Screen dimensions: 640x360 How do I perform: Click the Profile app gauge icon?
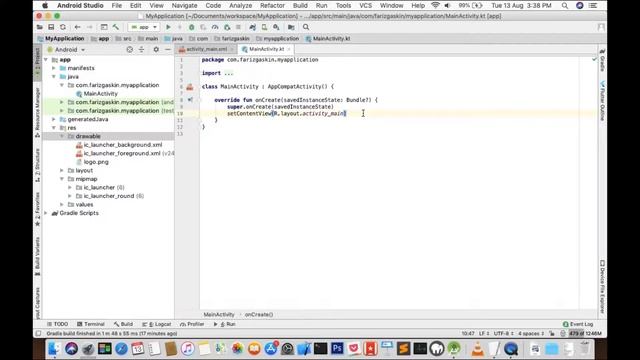(215, 27)
